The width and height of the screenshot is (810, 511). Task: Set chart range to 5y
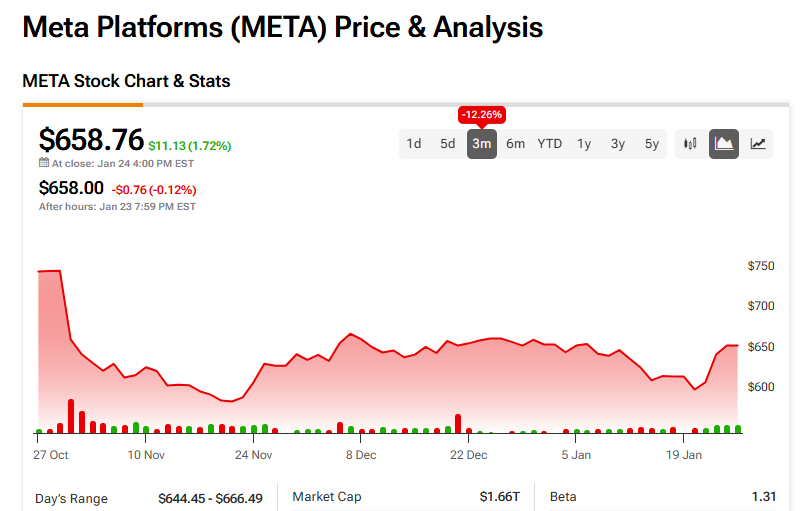pyautogui.click(x=652, y=144)
